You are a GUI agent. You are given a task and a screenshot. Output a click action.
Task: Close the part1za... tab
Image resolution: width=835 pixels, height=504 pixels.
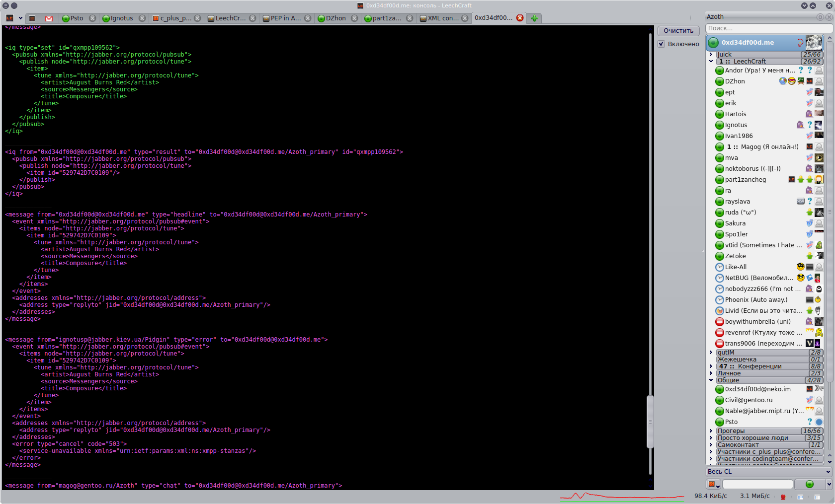click(x=410, y=18)
